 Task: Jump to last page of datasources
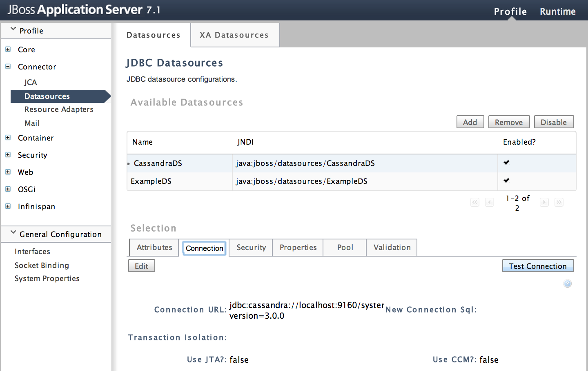pos(559,202)
